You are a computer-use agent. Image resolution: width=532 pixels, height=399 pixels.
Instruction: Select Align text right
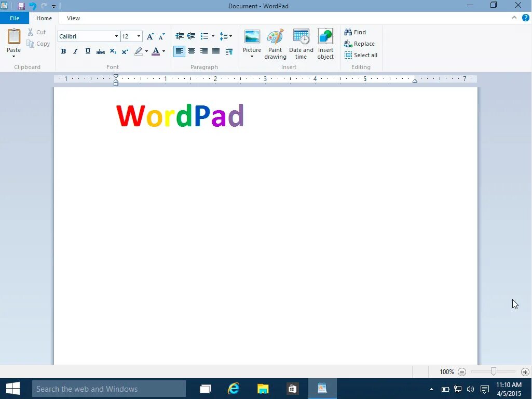click(x=203, y=51)
